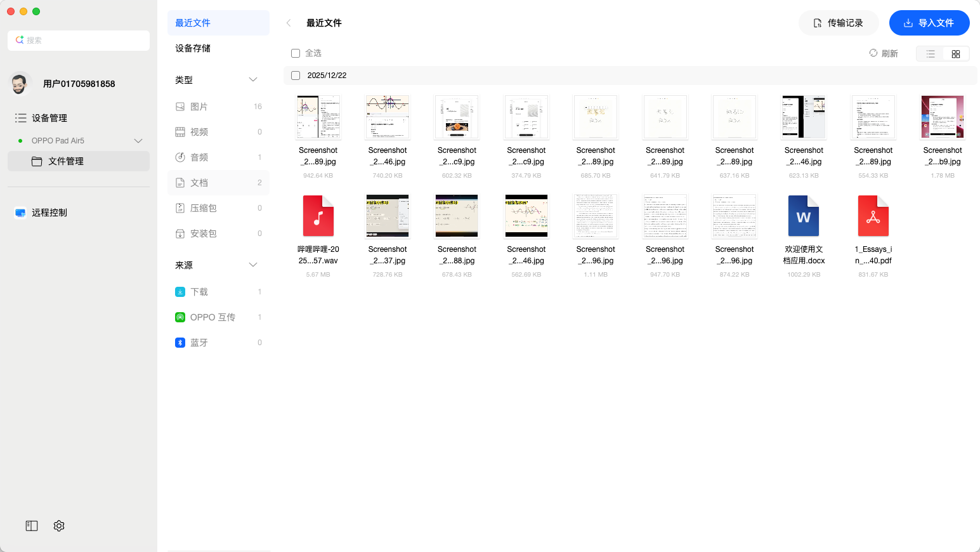
Task: Select the 安装包 (Install packages) category
Action: pos(203,233)
